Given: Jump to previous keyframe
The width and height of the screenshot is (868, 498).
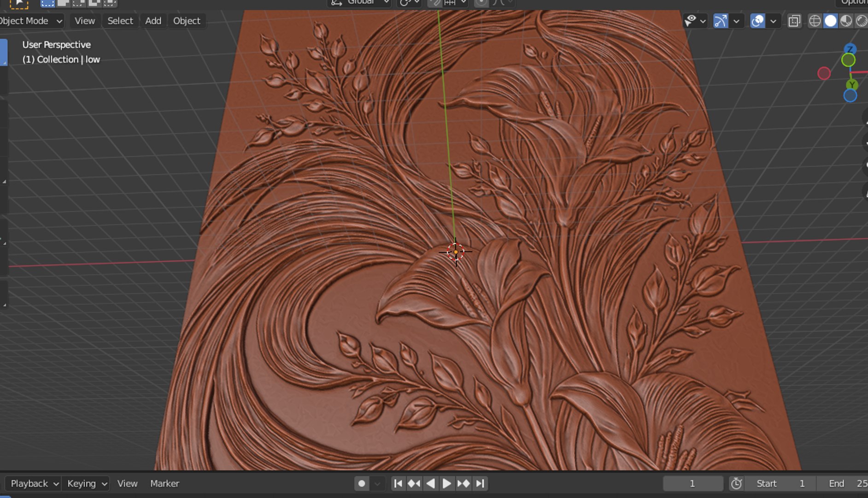Looking at the screenshot, I should [x=414, y=483].
